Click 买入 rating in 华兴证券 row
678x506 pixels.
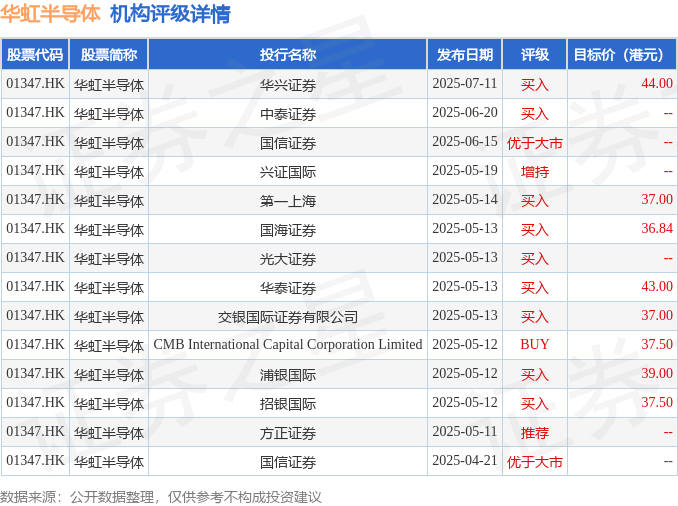pos(535,85)
